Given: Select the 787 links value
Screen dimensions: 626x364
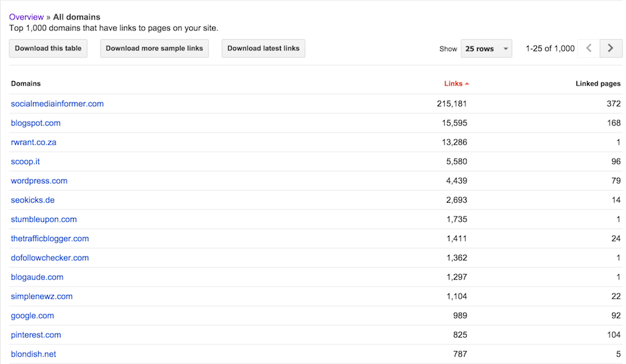Looking at the screenshot, I should 460,354.
